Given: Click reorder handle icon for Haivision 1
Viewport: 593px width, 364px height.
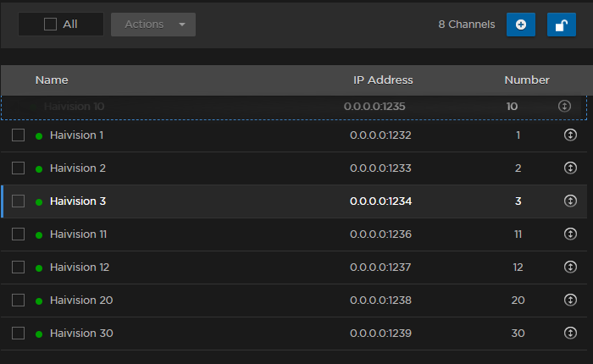Looking at the screenshot, I should click(x=570, y=135).
